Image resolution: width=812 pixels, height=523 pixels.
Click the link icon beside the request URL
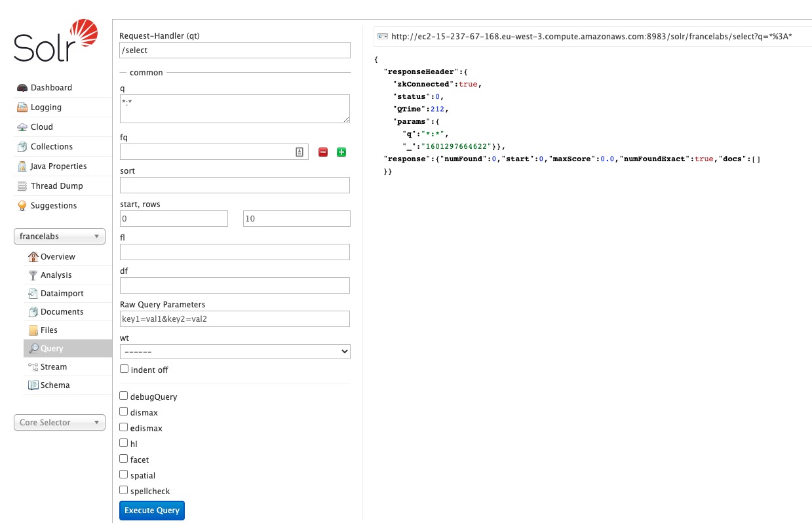pos(383,37)
